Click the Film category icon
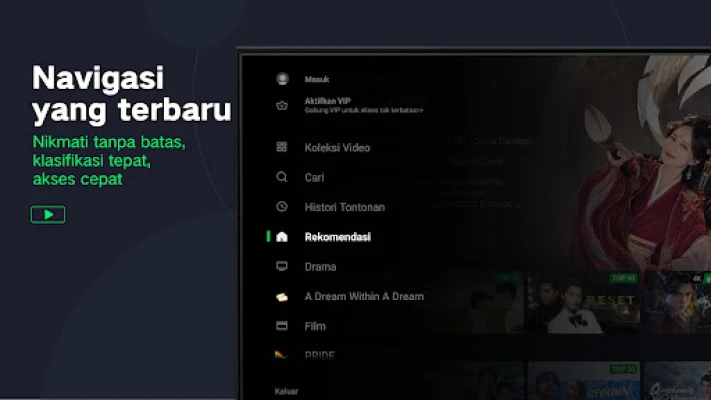Screen dimensions: 711x400 pyautogui.click(x=282, y=326)
